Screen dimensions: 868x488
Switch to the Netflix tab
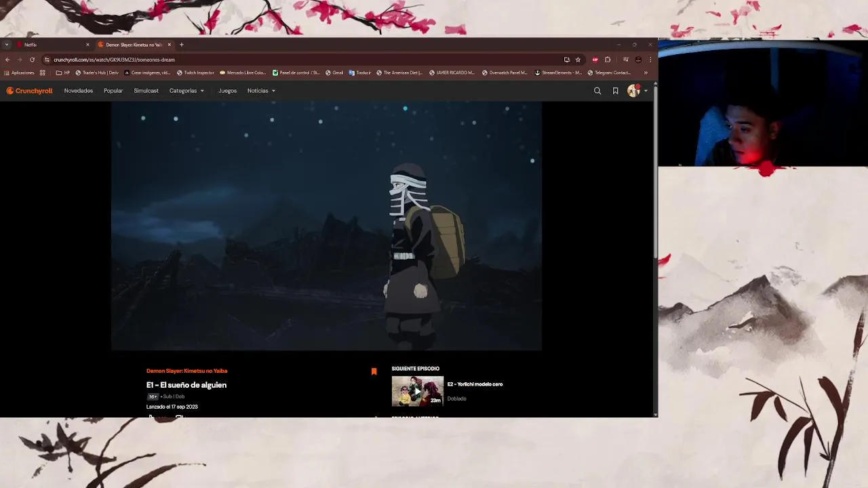click(53, 45)
